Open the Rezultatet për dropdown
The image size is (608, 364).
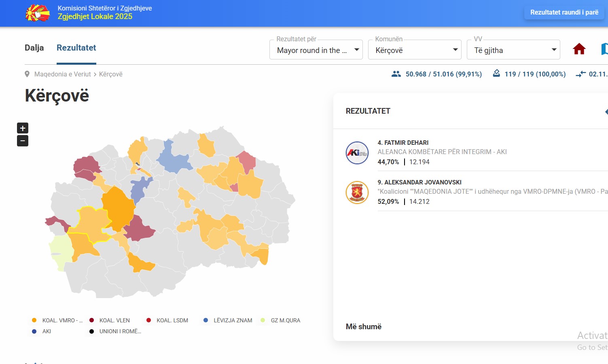click(x=316, y=50)
